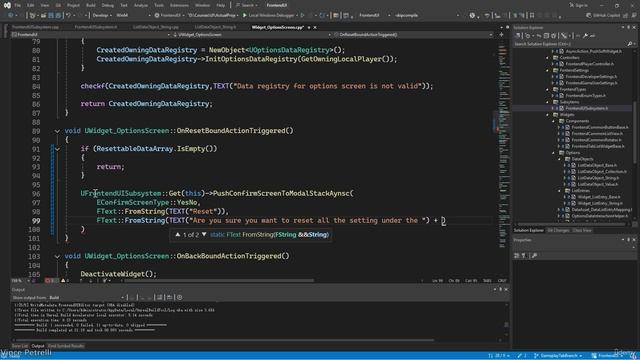Select FrontendUISubsystem.h in Solution Explorer
Screen dimensions: 640x360
click(x=587, y=109)
